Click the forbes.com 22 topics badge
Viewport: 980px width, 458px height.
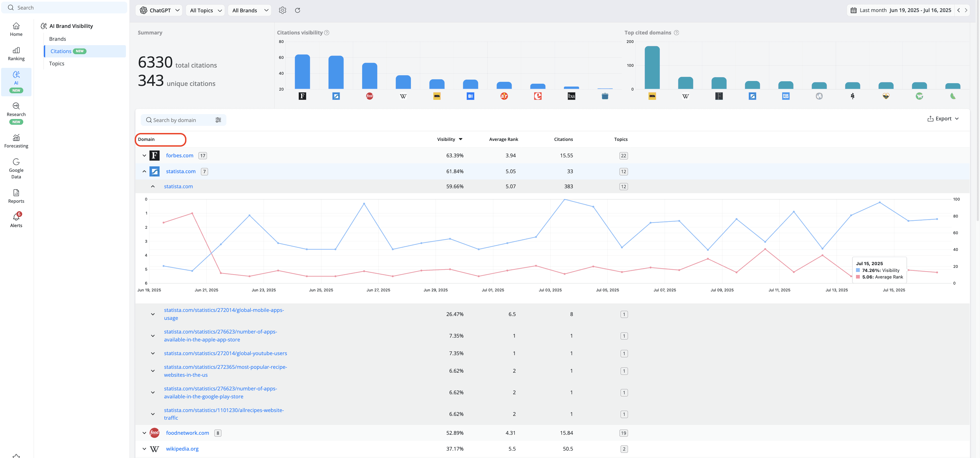pos(624,155)
